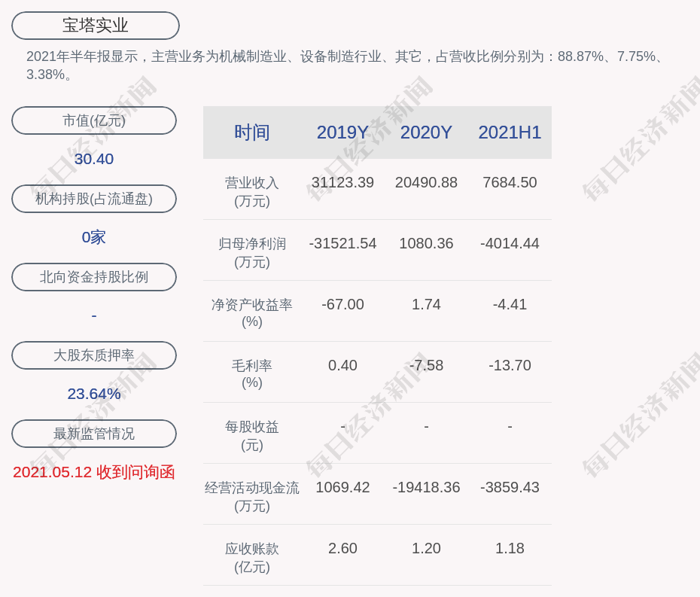Select net profit value -4014.44

pos(510,243)
